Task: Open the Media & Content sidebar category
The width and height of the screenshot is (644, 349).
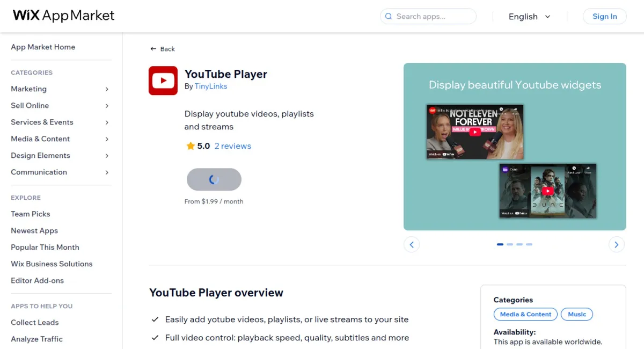Action: pyautogui.click(x=40, y=139)
